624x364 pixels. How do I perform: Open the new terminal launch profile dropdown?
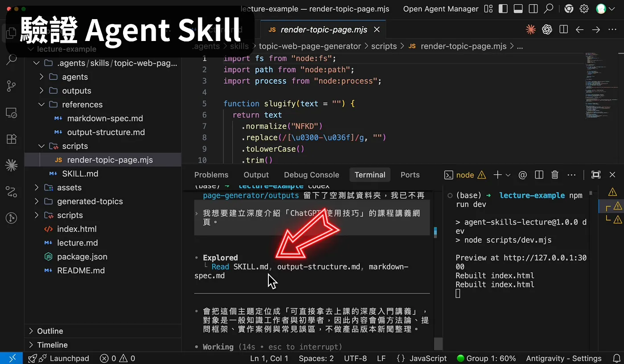coord(508,175)
